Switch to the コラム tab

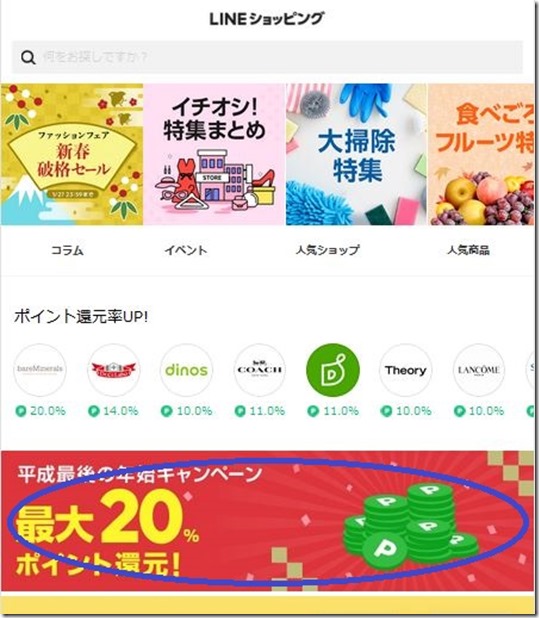point(67,250)
